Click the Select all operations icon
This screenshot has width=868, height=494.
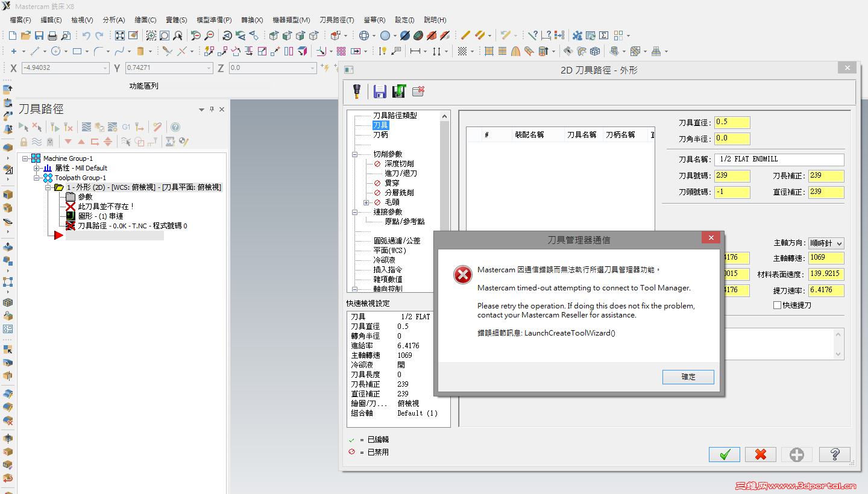(24, 127)
